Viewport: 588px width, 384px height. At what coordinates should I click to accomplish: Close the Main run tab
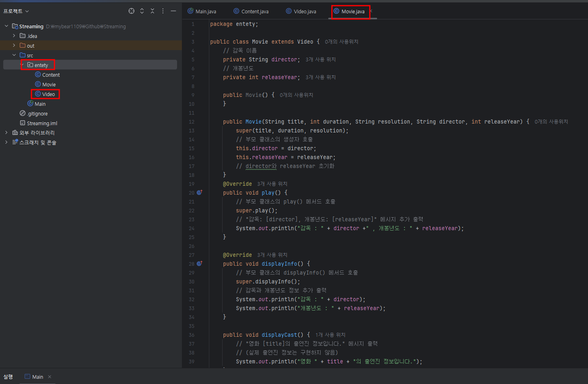[50, 377]
